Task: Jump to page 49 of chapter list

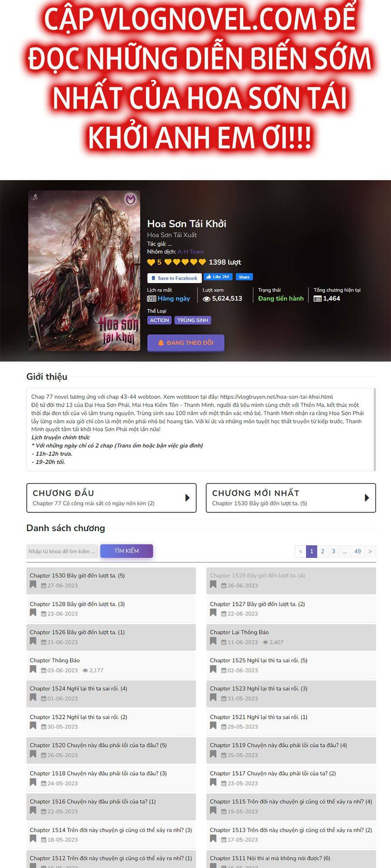Action: coord(358,552)
